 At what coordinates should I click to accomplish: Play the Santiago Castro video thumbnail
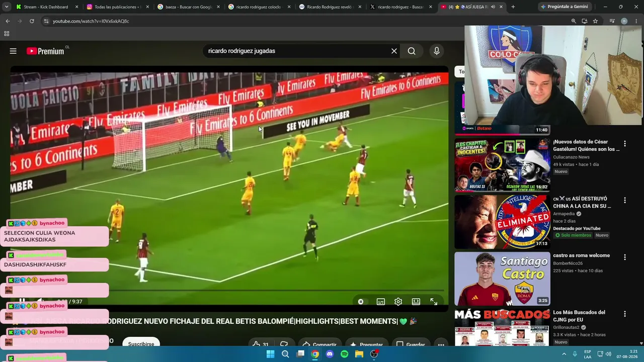tap(502, 279)
